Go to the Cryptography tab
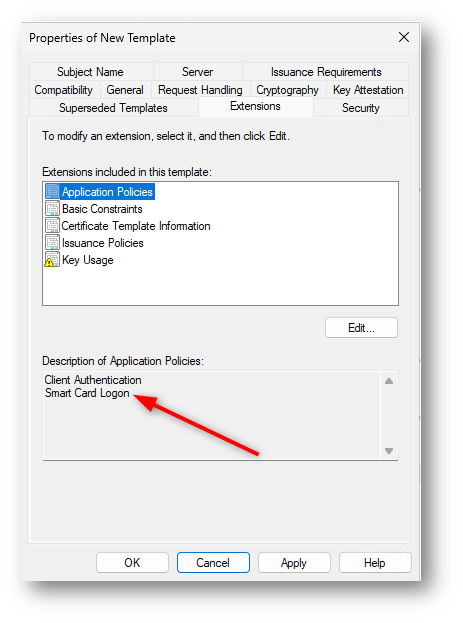Viewport: 463px width, 623px height. [x=287, y=90]
